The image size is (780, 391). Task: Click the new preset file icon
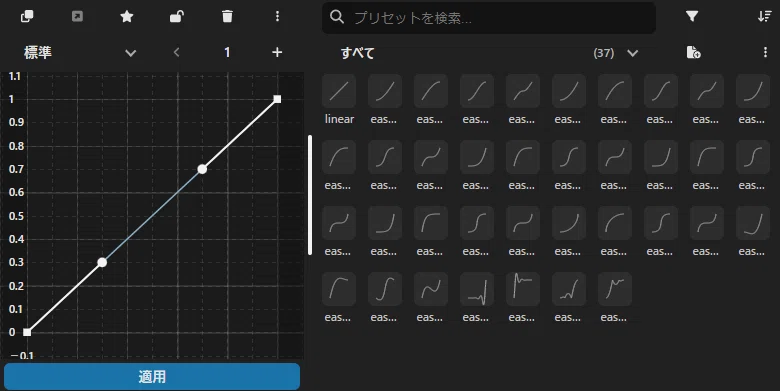click(x=693, y=52)
